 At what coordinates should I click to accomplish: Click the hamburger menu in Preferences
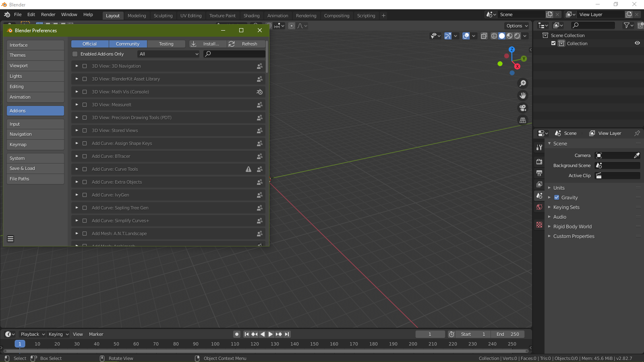click(10, 239)
